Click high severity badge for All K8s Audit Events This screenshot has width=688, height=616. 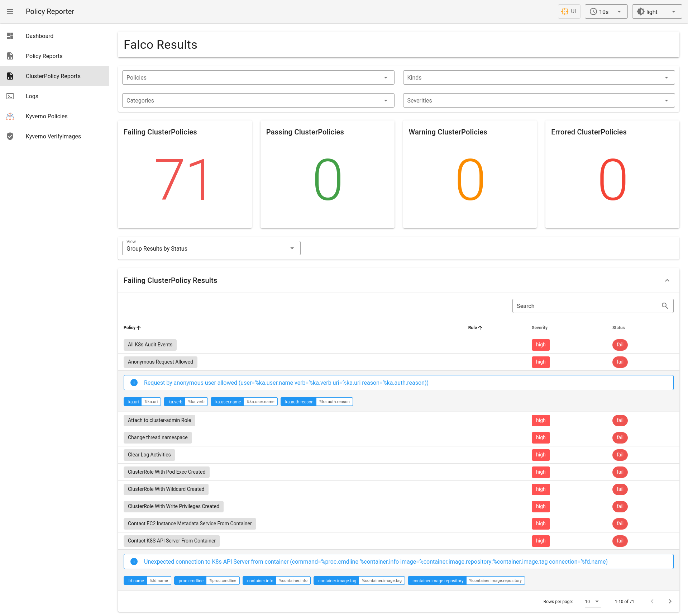[x=540, y=345]
